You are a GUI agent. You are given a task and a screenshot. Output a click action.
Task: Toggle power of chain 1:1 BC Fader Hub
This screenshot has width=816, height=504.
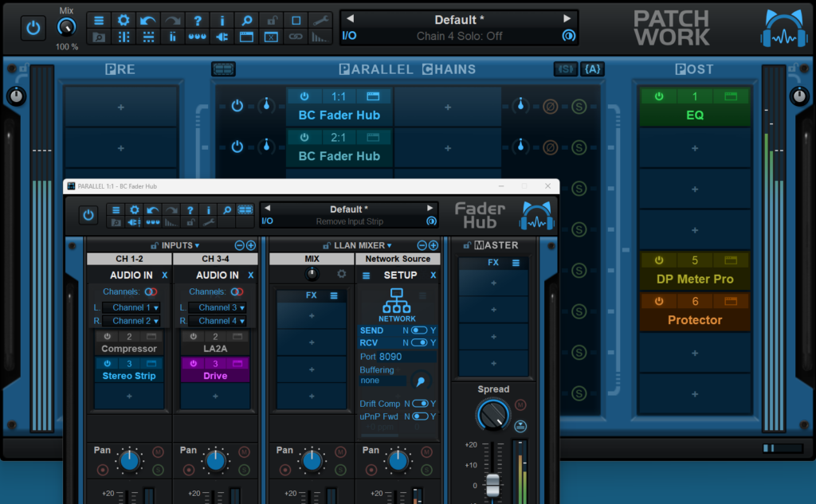[304, 96]
